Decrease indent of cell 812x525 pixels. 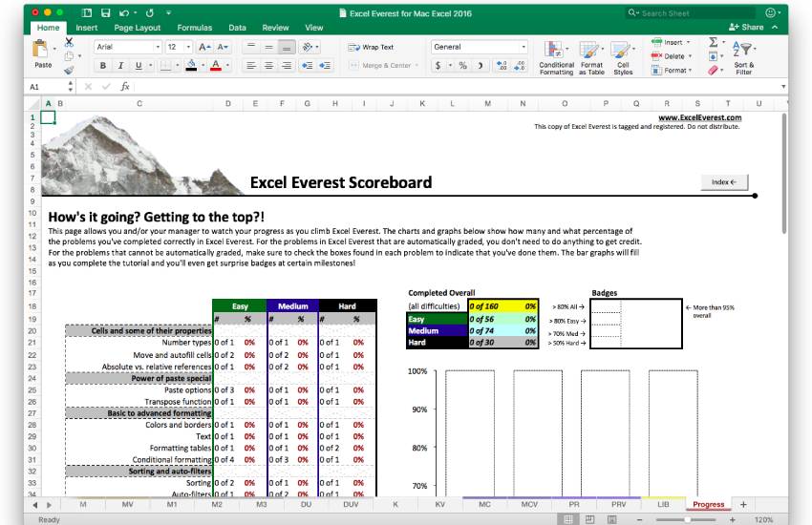pos(307,66)
